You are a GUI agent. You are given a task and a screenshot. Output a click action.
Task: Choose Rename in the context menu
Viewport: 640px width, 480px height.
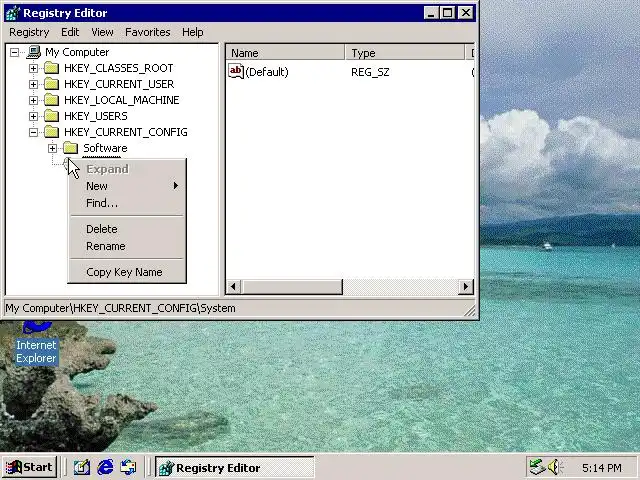(x=128, y=247)
